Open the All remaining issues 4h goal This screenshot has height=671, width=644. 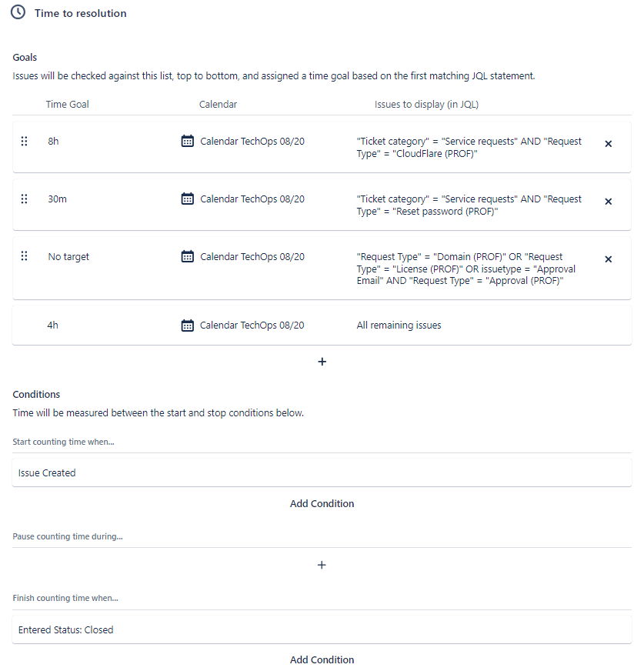(322, 325)
